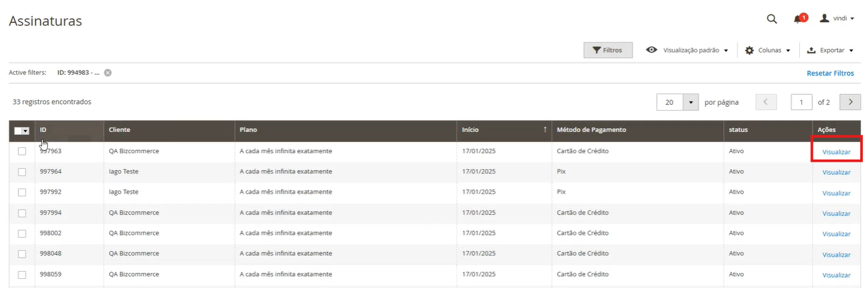Expand the Exportar menu
This screenshot has width=868, height=288.
830,50
